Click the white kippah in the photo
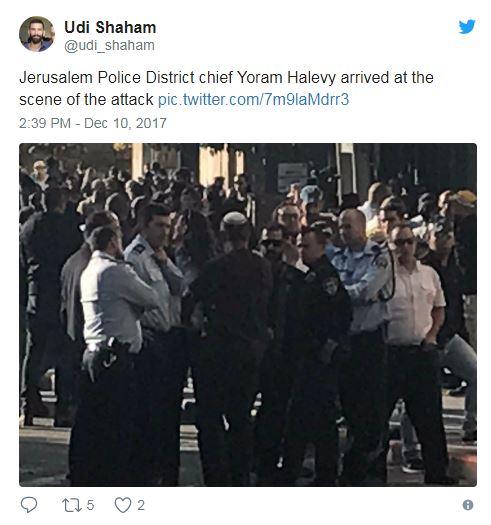This screenshot has height=525, width=491. pos(234,218)
